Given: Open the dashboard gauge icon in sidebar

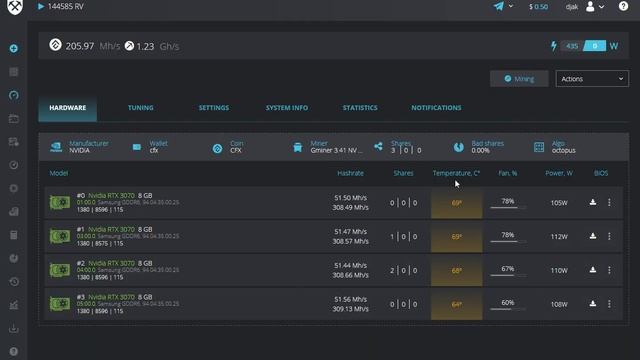Looking at the screenshot, I should coord(13,95).
